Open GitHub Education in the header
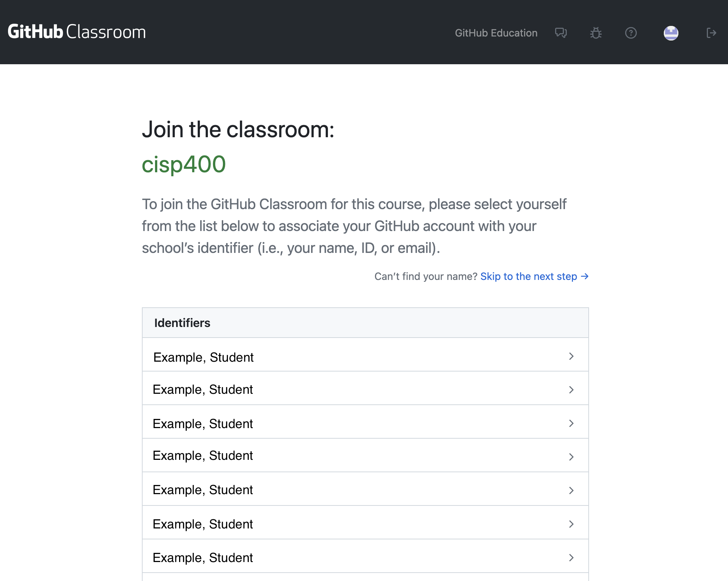 coord(496,33)
